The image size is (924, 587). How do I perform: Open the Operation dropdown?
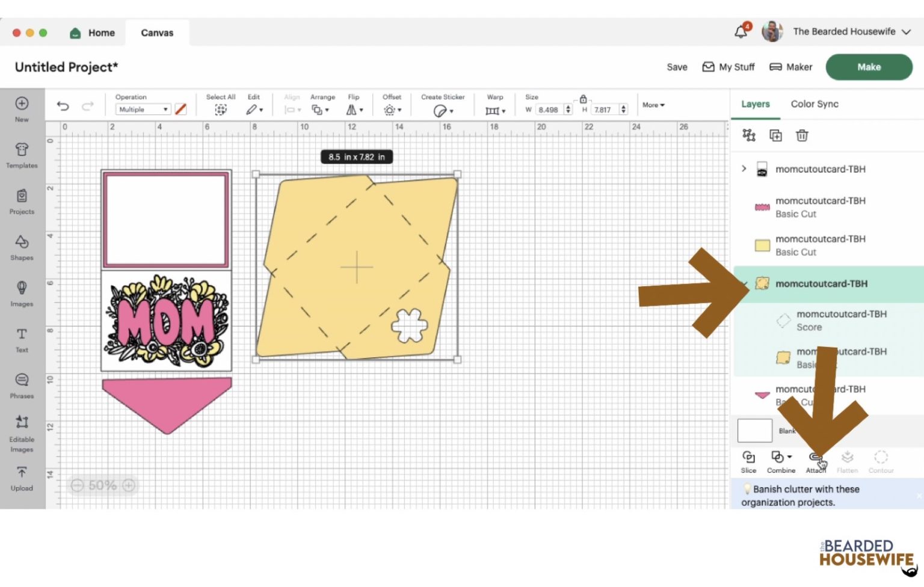(143, 109)
